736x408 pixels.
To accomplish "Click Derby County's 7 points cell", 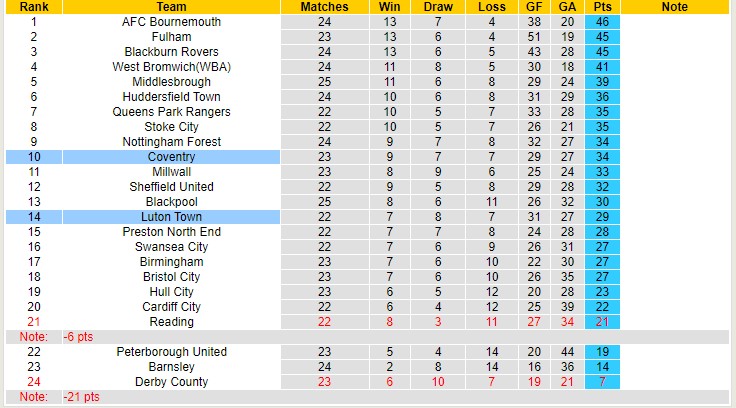I will [x=603, y=382].
